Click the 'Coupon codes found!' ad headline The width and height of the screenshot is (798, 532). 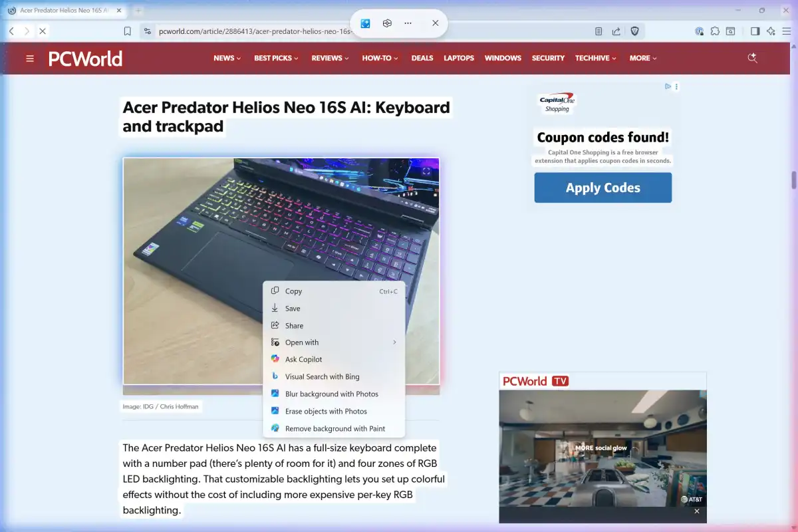click(x=603, y=138)
